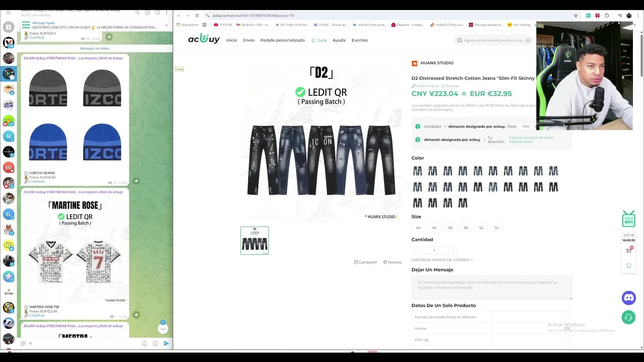Increase quantity with plus button
The width and height of the screenshot is (644, 362).
click(453, 250)
